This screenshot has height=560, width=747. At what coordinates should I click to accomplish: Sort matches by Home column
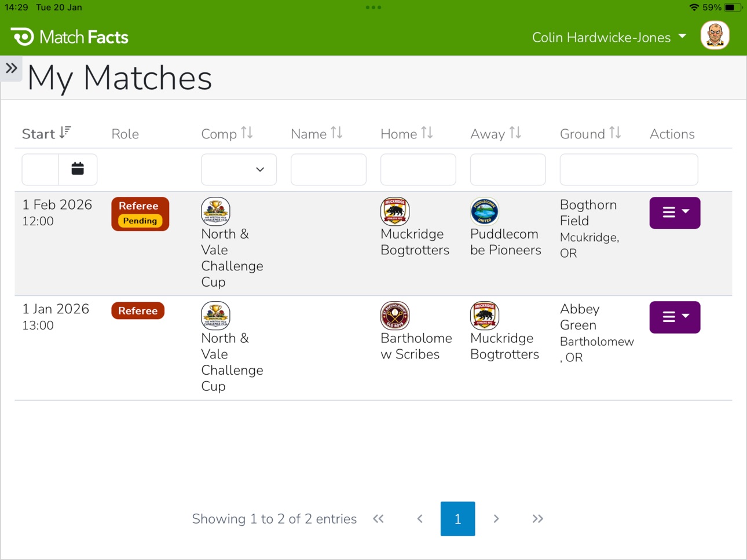(407, 134)
